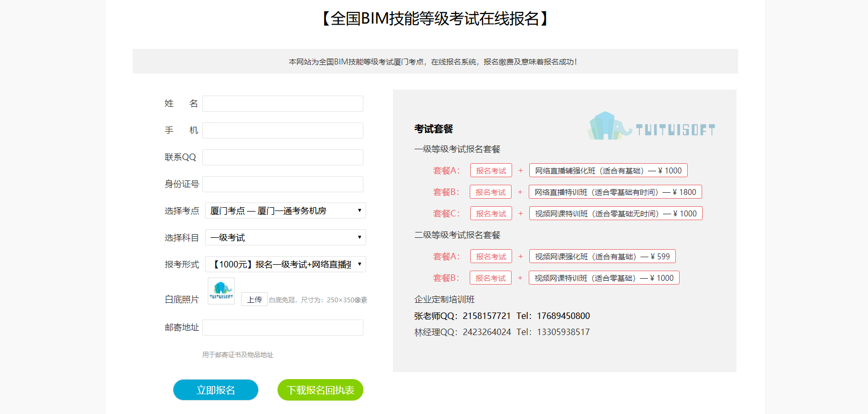Click the 邮寄地址 mailing address field
The width and height of the screenshot is (868, 414).
tap(283, 328)
